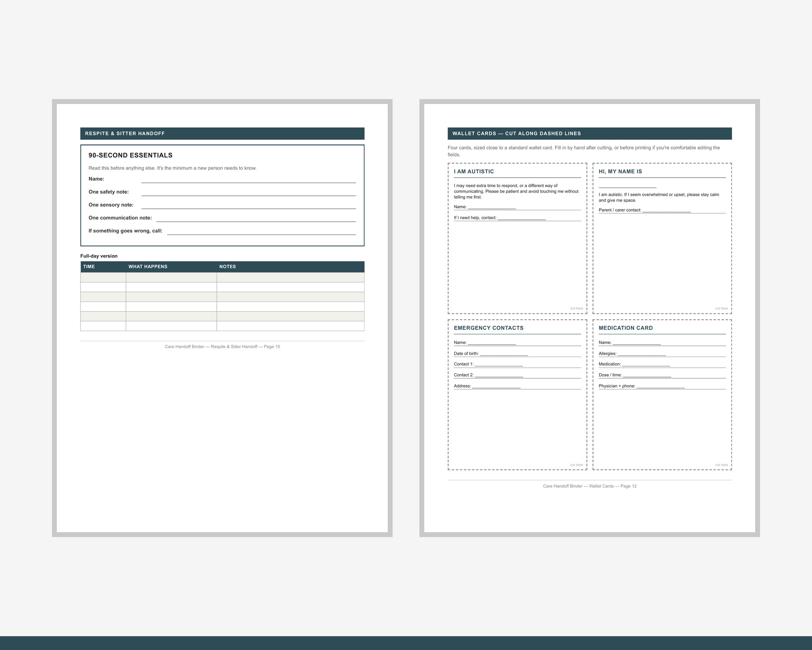
Task: Click the 'If I need help, contact' field
Action: pos(517,218)
